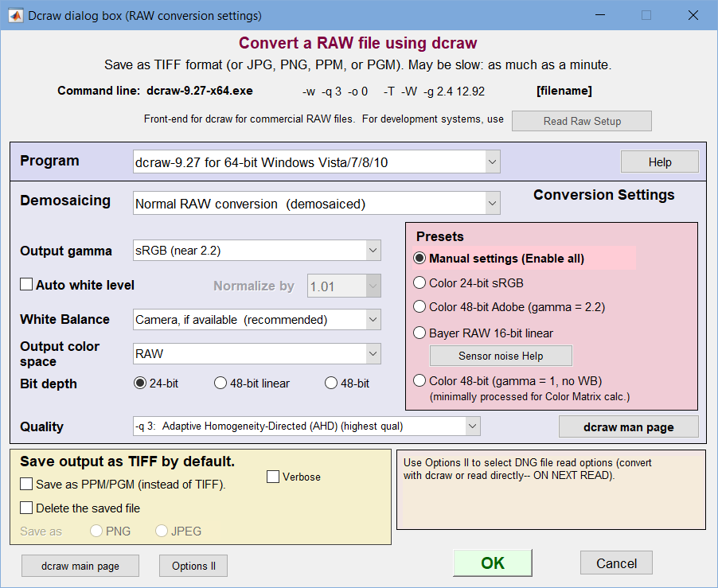718x588 pixels.
Task: Click the command line dcraw-9.27-x64.exe text
Action: 200,91
